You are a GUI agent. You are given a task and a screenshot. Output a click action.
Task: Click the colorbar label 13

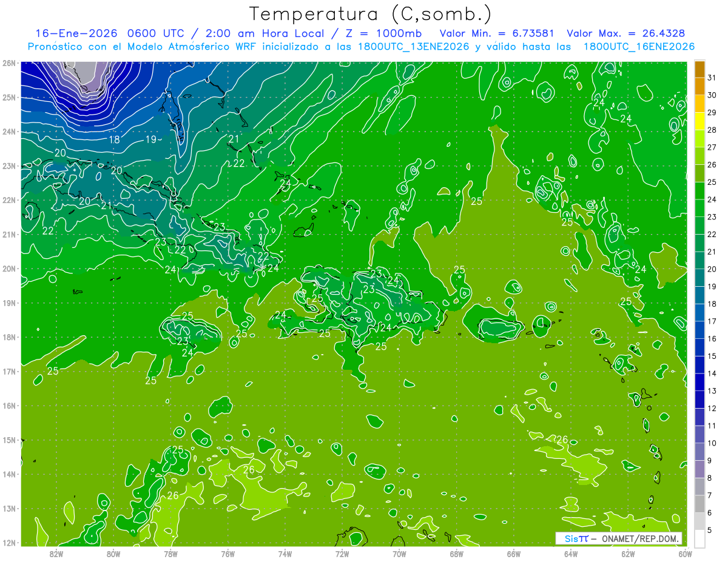pyautogui.click(x=712, y=391)
